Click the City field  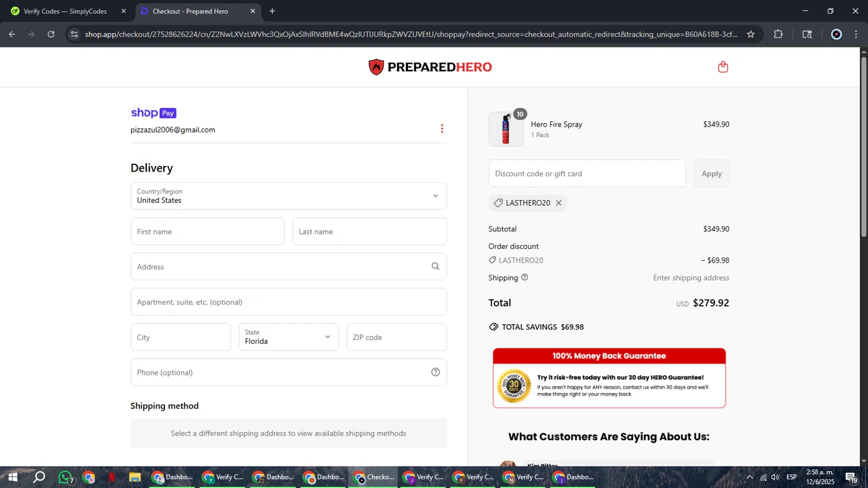point(181,337)
